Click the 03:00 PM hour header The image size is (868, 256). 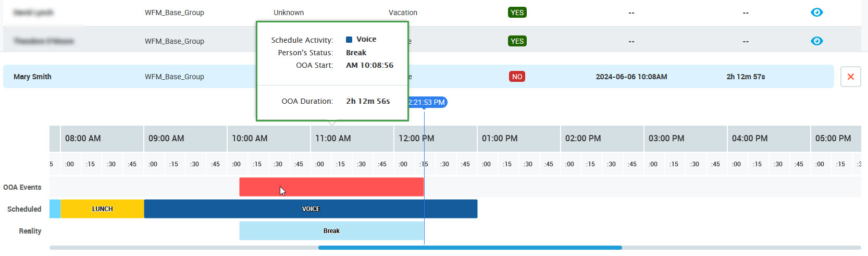pyautogui.click(x=666, y=139)
